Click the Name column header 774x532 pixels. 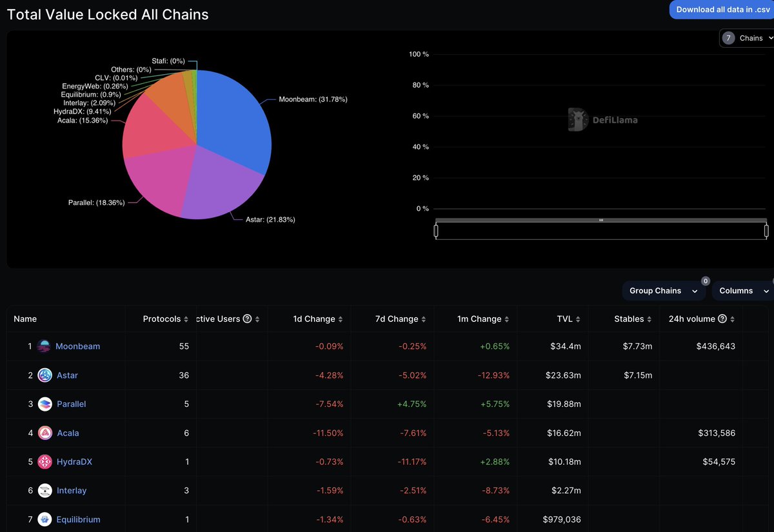point(25,319)
